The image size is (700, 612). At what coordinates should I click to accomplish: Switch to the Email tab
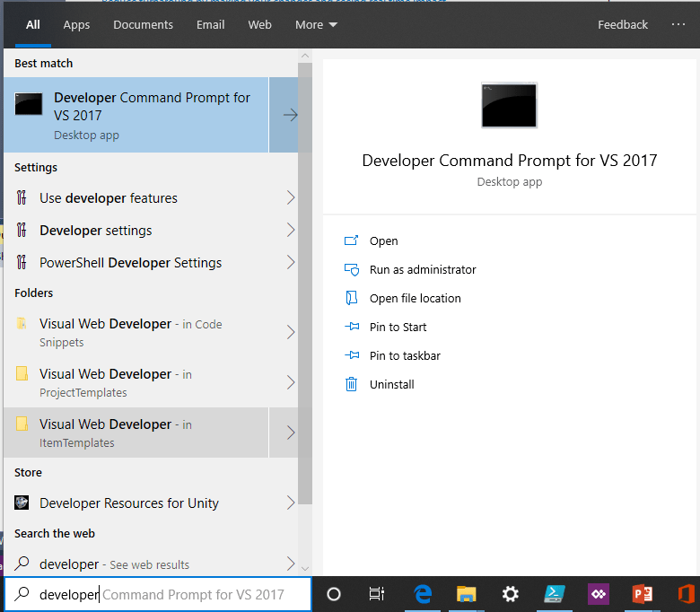pos(210,24)
